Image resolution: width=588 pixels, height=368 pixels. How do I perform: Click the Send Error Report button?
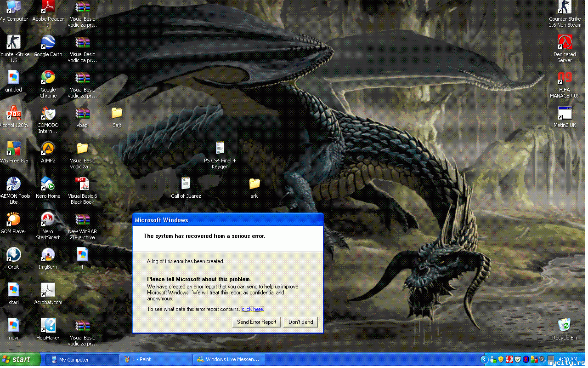point(257,322)
